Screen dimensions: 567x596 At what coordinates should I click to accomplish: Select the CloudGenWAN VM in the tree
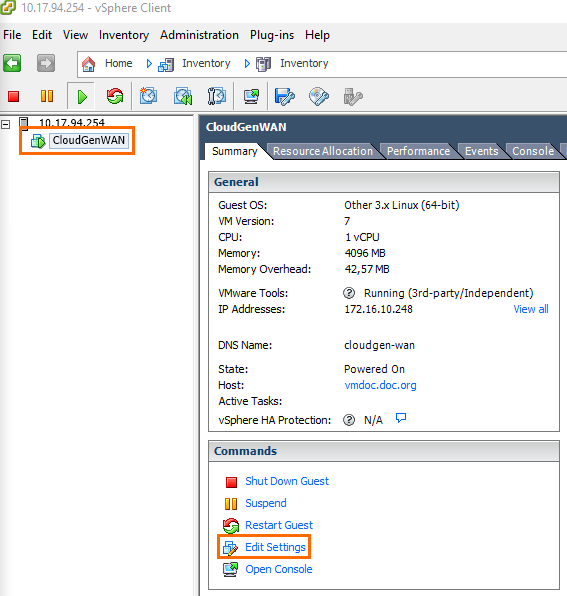[x=89, y=140]
